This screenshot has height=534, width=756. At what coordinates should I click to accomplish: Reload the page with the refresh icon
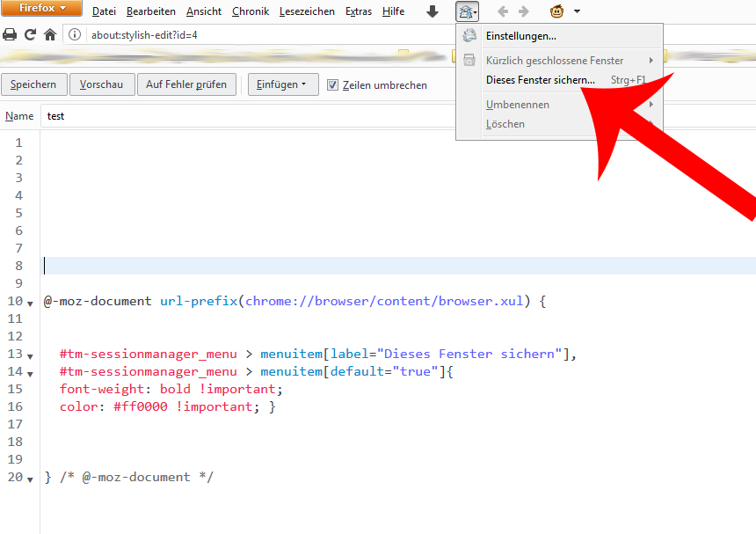(x=30, y=35)
